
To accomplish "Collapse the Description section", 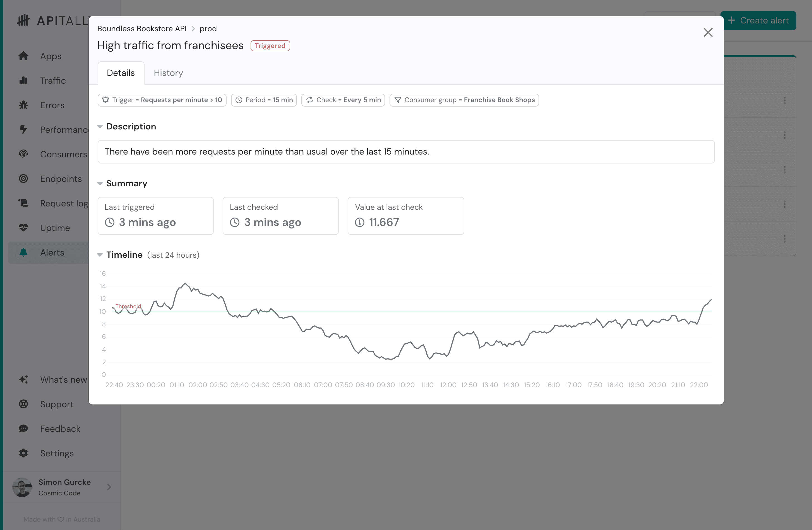I will click(100, 127).
